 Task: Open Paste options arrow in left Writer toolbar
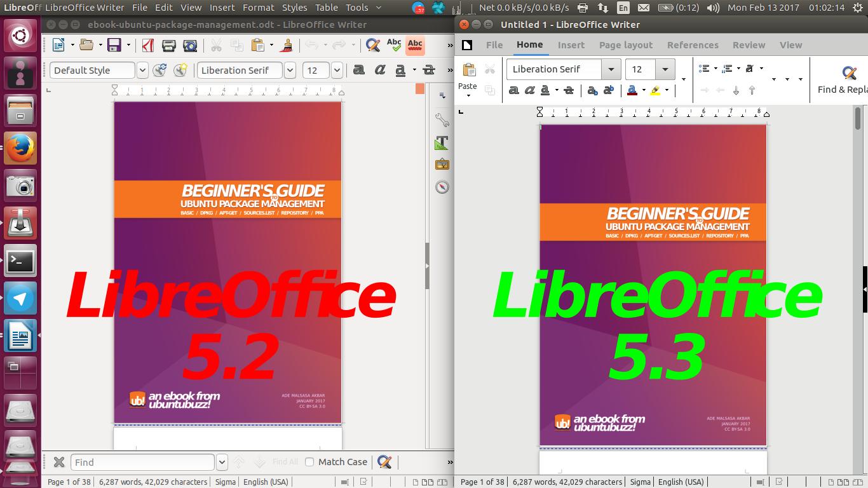271,45
